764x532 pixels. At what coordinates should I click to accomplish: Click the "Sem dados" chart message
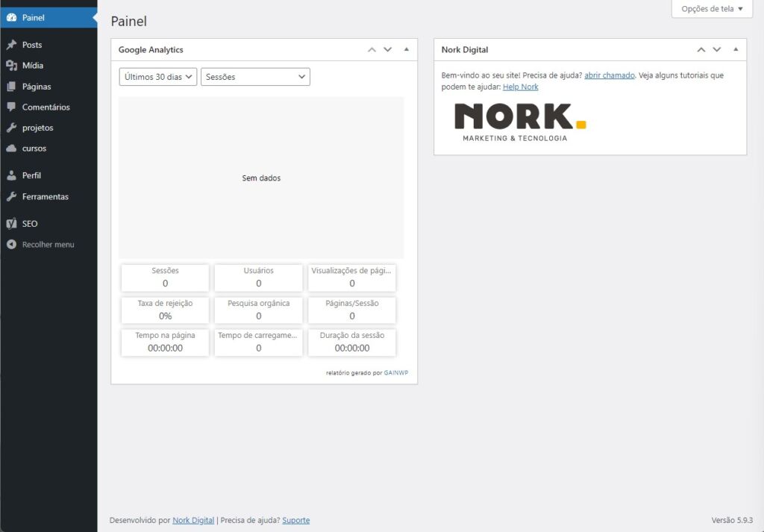[261, 178]
